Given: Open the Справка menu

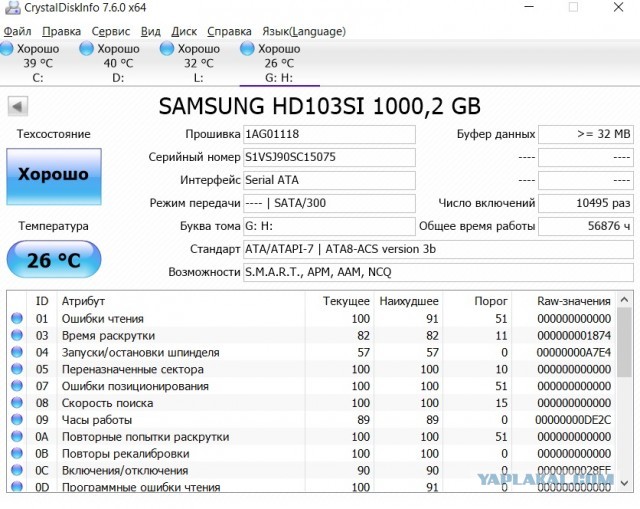Looking at the screenshot, I should tap(229, 31).
